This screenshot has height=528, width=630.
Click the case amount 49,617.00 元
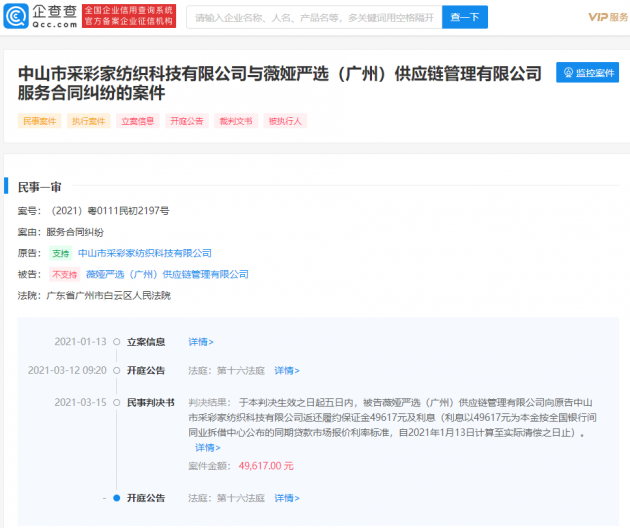pos(266,466)
